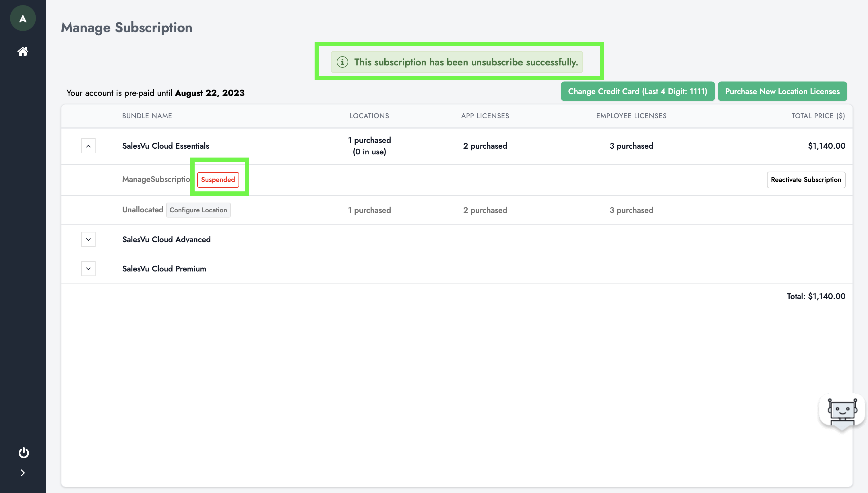Select the SalesVu Cloud Essentials bundle name
This screenshot has width=868, height=493.
pyautogui.click(x=166, y=146)
